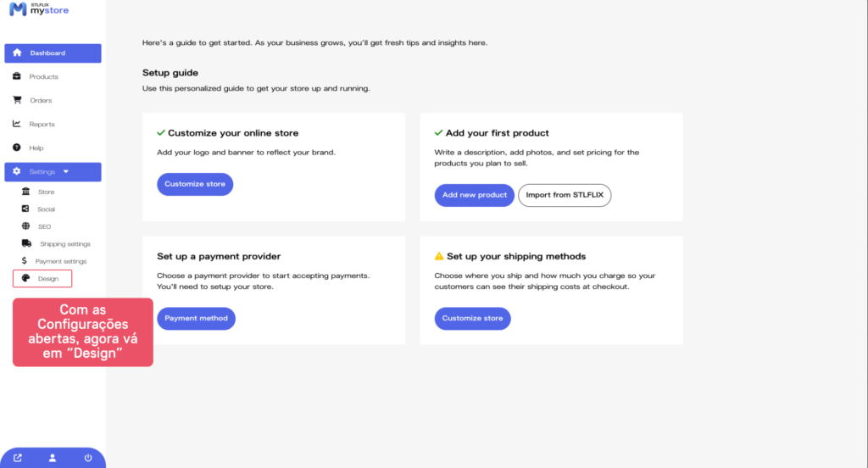Click the Import from STLFLIX button
The image size is (868, 468).
pos(565,195)
